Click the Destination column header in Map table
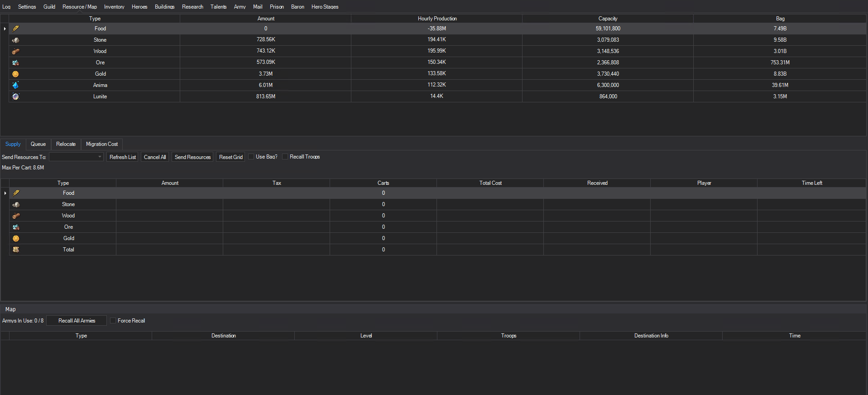Screen dimensions: 868x395 (224, 336)
